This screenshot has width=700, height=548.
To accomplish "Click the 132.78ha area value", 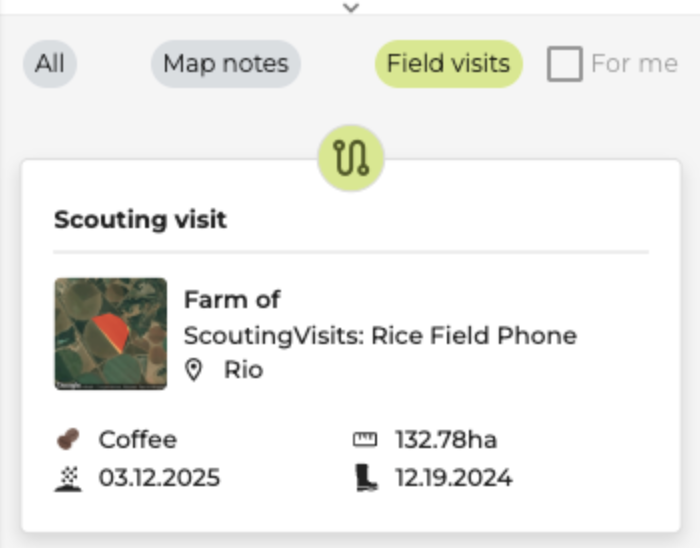I will point(446,440).
